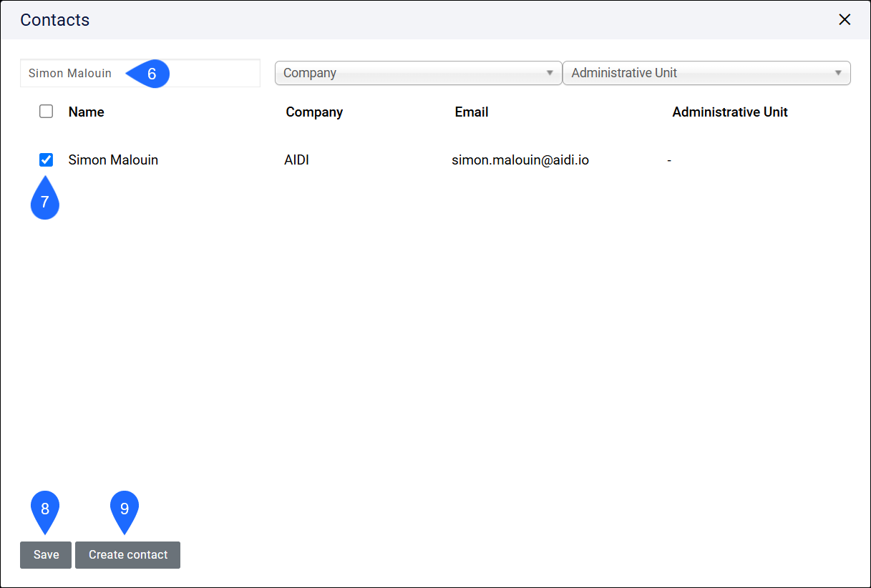
Task: Open the Administrative Unit filter dropdown
Action: click(x=706, y=73)
